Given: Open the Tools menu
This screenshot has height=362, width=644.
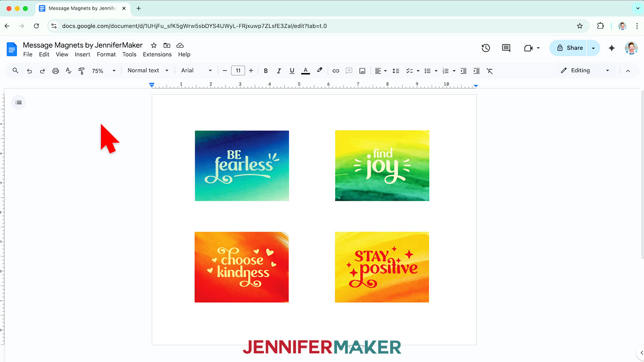Looking at the screenshot, I should click(x=129, y=54).
